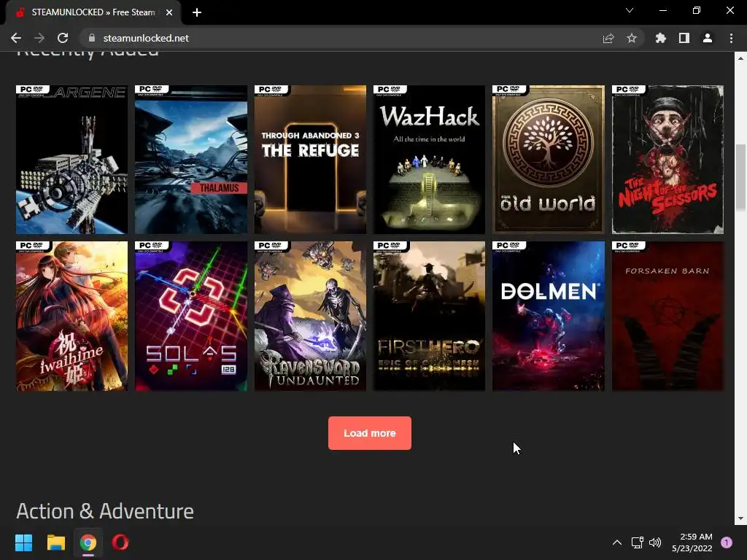Open the Iwaihime anime game cover
747x560 pixels.
coord(72,316)
